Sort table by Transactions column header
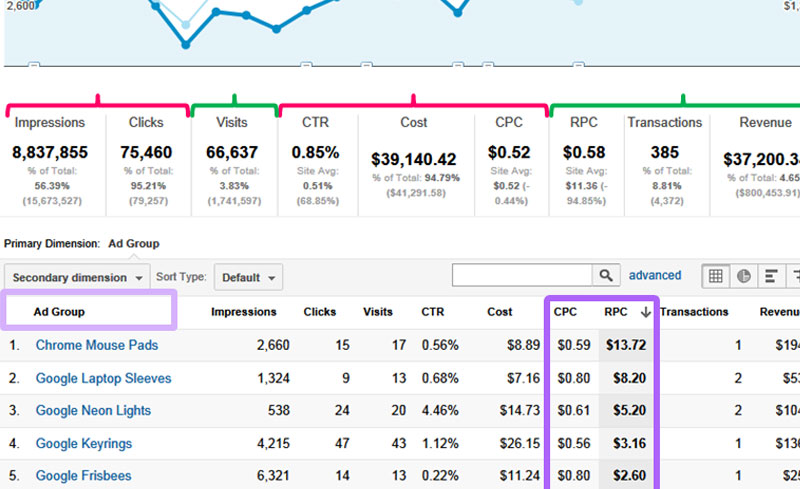 694,312
